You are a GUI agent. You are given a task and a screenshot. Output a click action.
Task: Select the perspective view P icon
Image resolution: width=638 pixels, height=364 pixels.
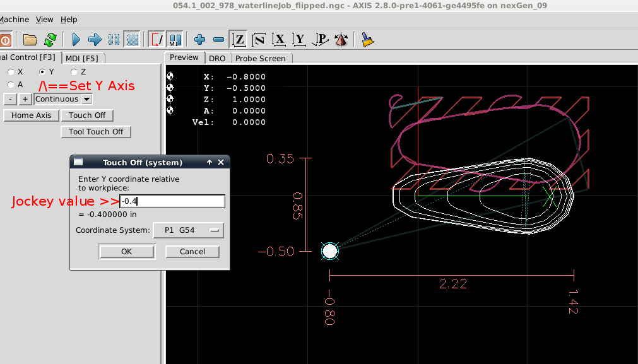[321, 40]
